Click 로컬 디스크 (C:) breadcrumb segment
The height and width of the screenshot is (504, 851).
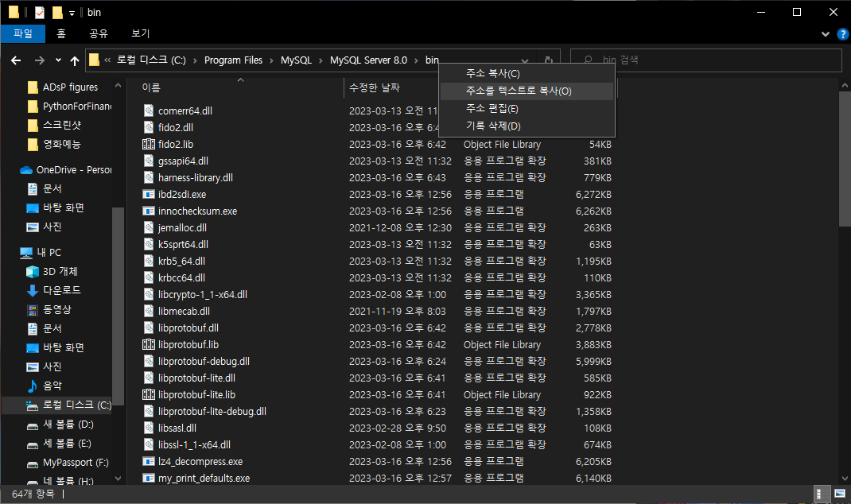point(151,60)
